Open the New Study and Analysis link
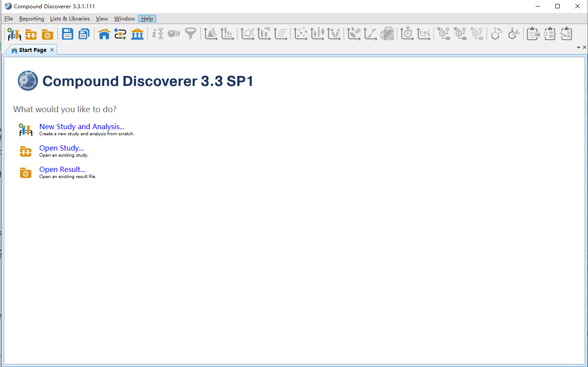 point(81,127)
